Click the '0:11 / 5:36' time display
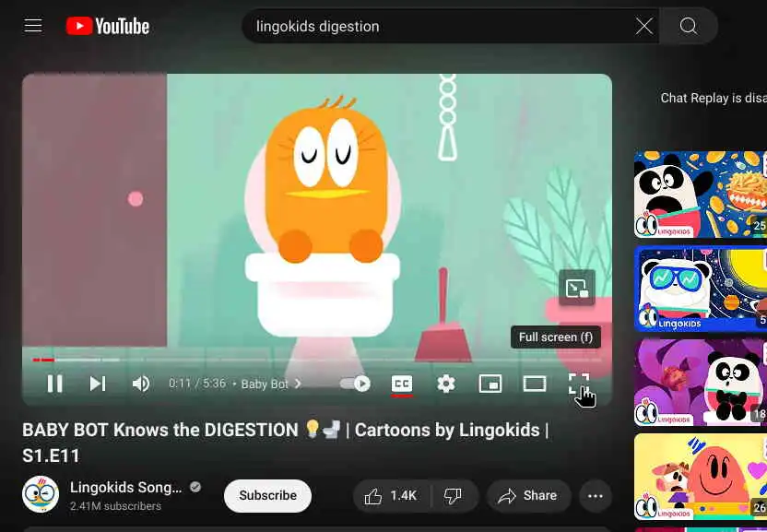 197,384
